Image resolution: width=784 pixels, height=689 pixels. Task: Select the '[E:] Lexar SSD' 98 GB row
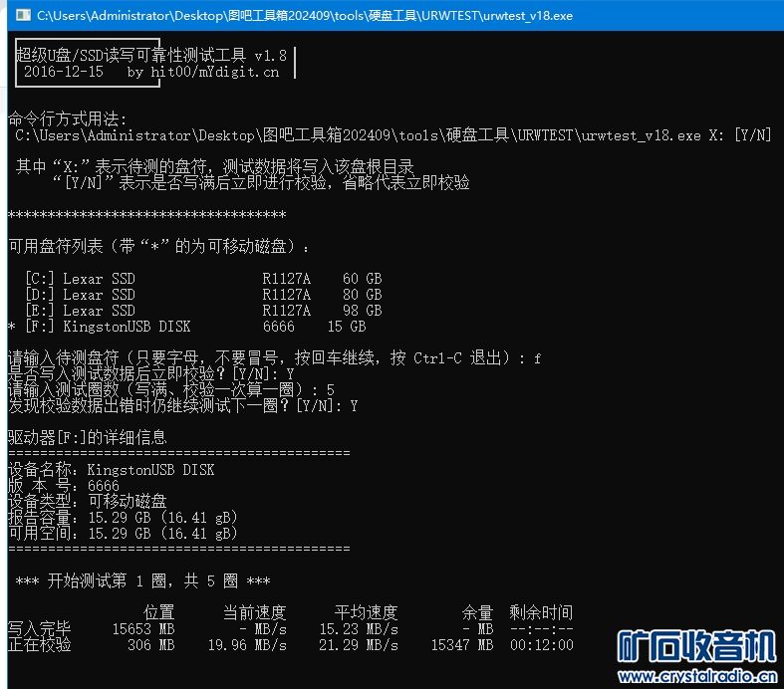pos(203,311)
